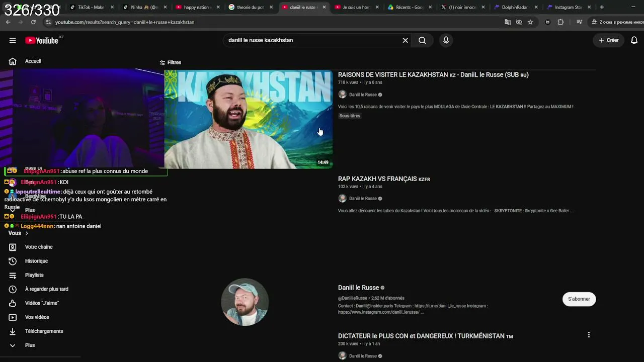Switch to the Instagram Stor tab
The width and height of the screenshot is (644, 362).
click(569, 8)
